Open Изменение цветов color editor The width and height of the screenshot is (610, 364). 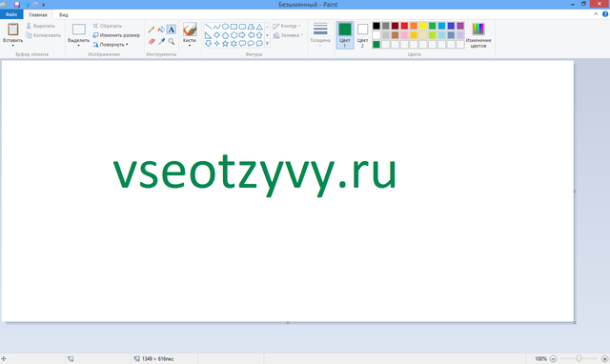[x=478, y=35]
